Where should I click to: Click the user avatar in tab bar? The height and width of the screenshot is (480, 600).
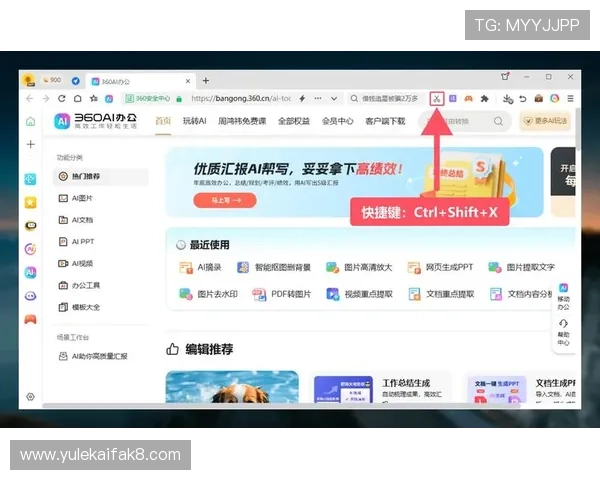29,80
